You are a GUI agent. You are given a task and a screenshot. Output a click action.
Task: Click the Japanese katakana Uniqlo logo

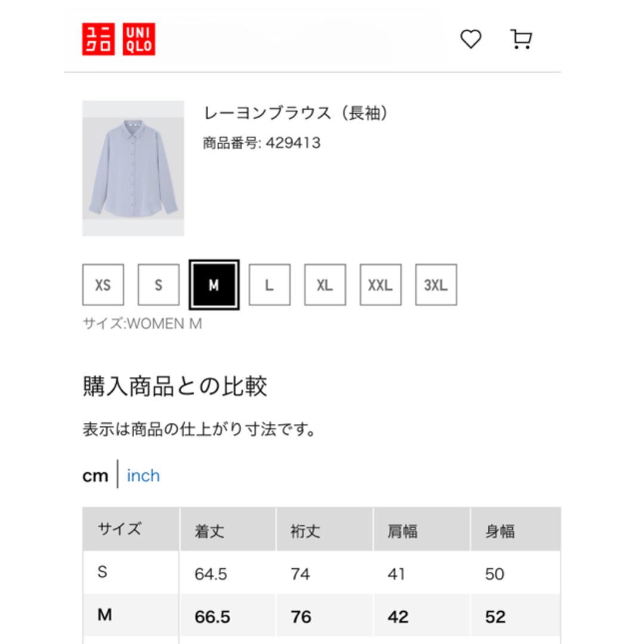(x=98, y=39)
